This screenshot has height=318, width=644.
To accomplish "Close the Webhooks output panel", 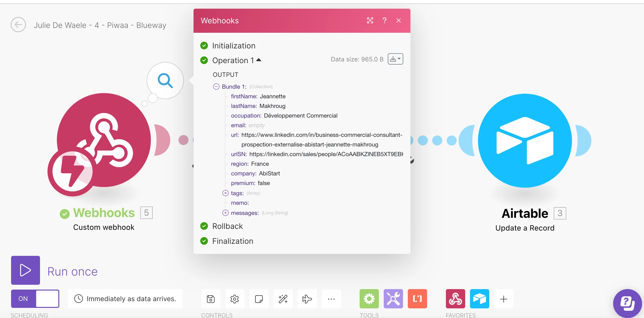I will coord(399,20).
